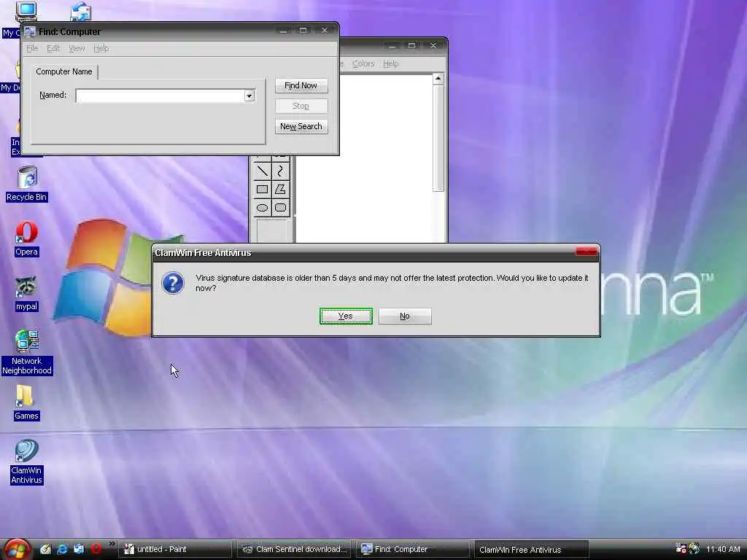Open the Recycle Bin desktop icon

point(27,183)
